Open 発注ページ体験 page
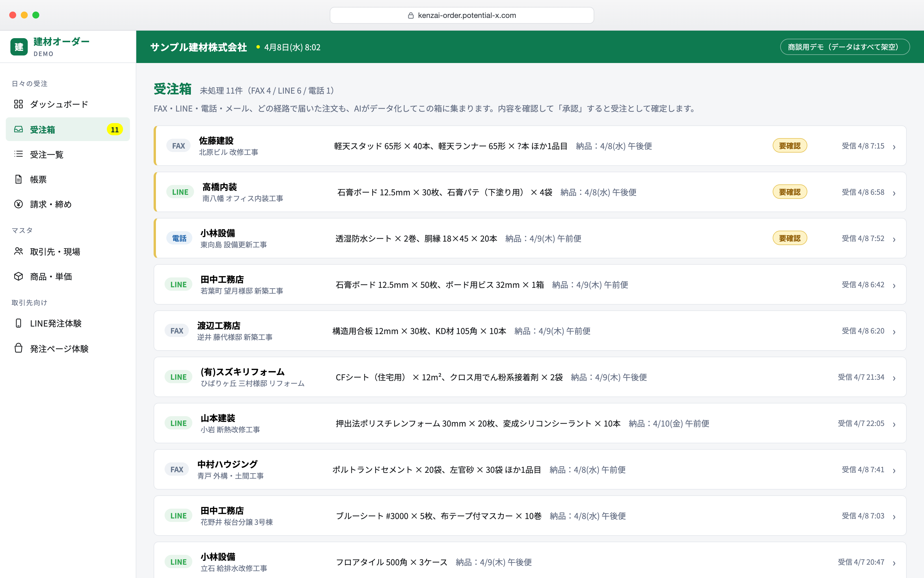 [x=68, y=348]
